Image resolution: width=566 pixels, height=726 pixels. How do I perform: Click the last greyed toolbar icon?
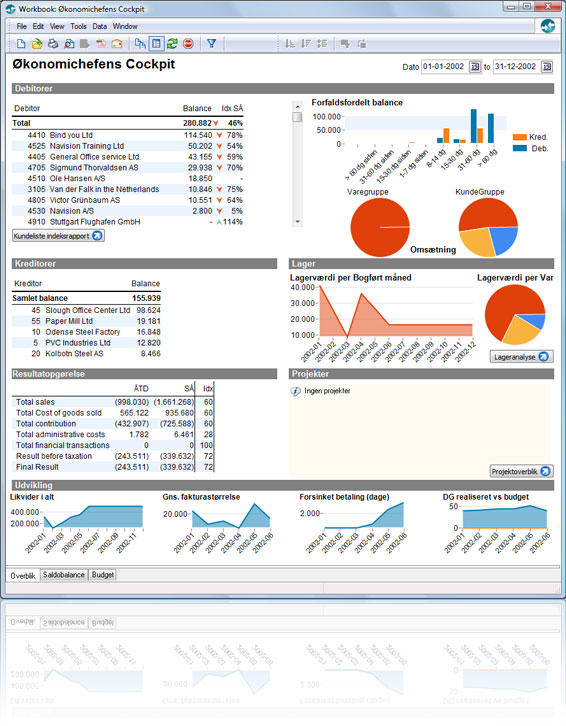pos(362,44)
